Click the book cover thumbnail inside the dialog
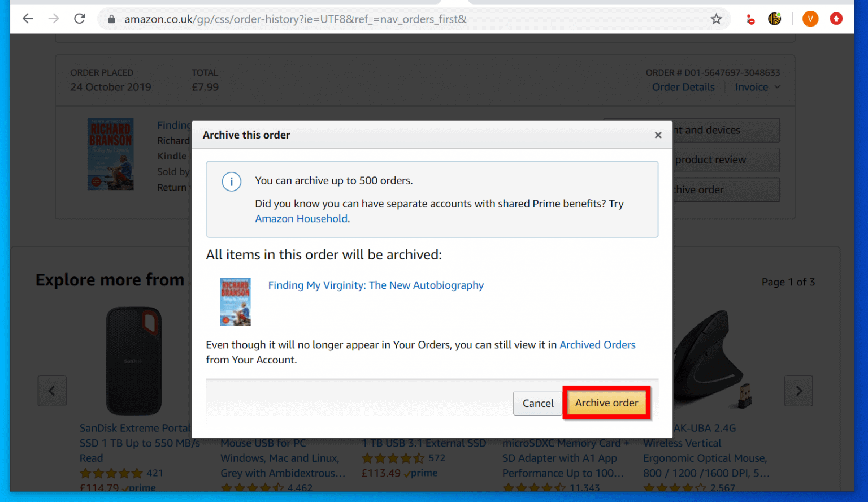The width and height of the screenshot is (868, 502). 235,302
